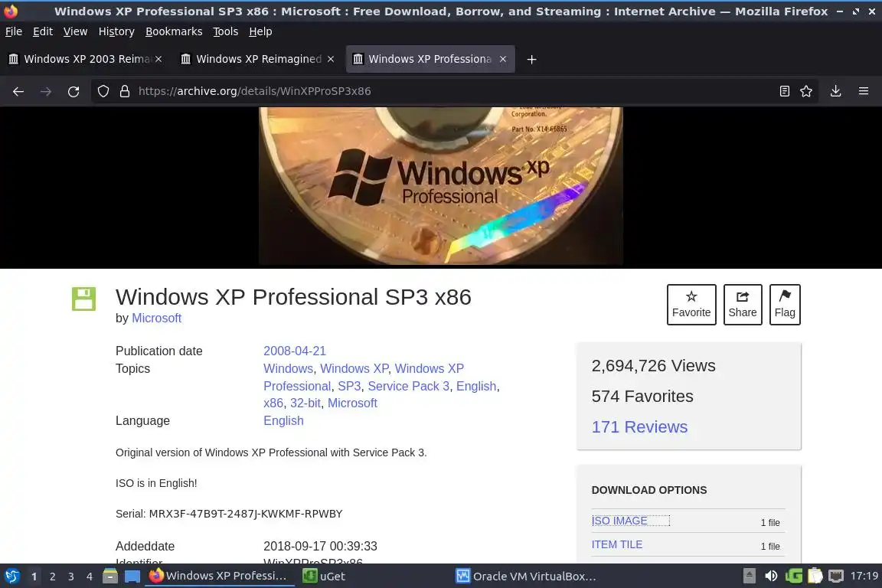The height and width of the screenshot is (588, 882).
Task: Open a new tab with plus button
Action: 531,59
